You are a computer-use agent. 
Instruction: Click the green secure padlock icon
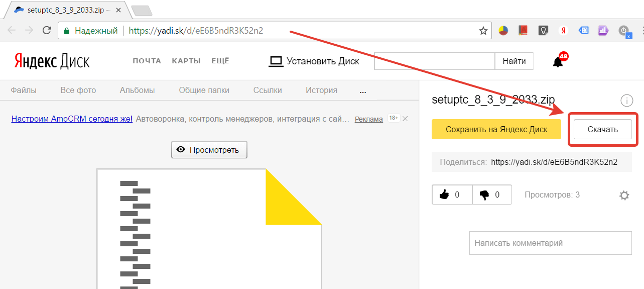click(66, 31)
